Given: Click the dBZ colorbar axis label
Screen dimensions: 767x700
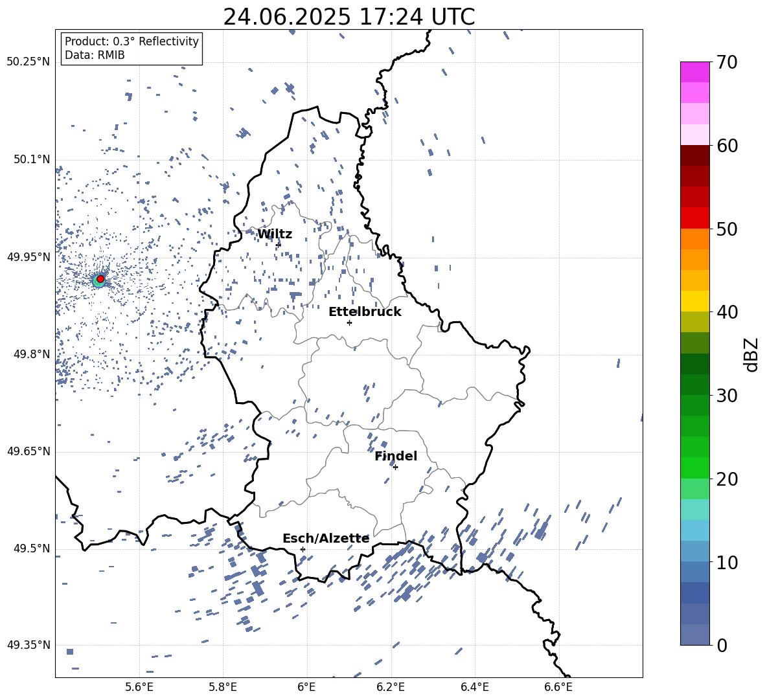Looking at the screenshot, I should [x=751, y=354].
